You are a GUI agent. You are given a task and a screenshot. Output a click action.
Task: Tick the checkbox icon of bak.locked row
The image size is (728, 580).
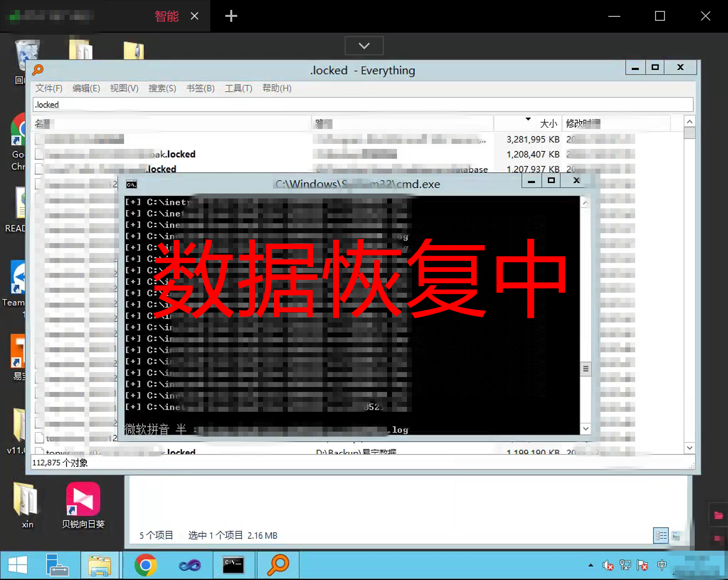pos(39,154)
